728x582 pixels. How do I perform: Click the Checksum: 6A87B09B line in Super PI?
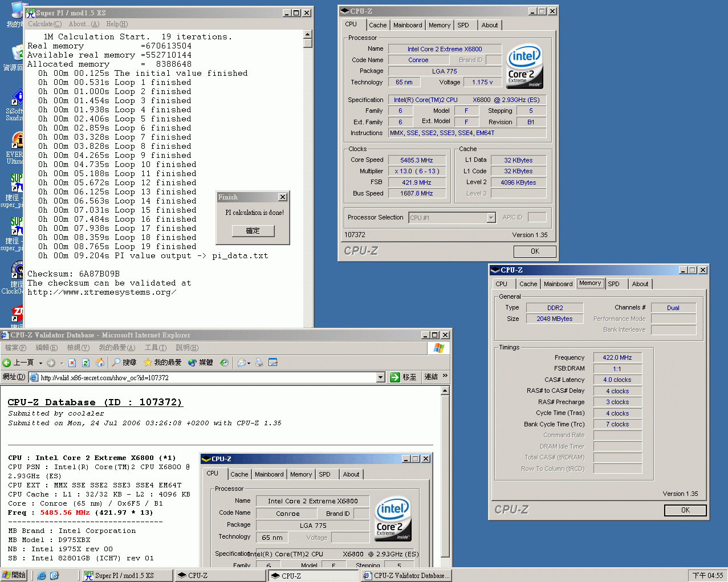[x=74, y=274]
